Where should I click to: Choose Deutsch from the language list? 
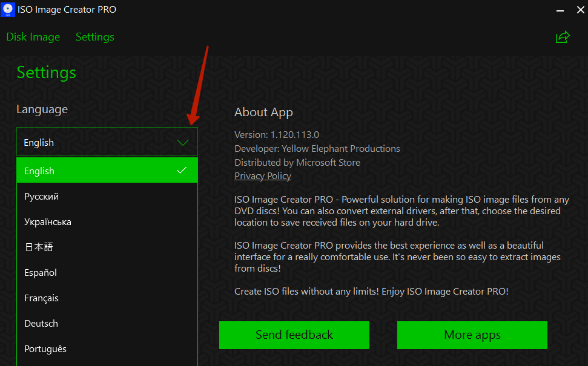coord(107,323)
